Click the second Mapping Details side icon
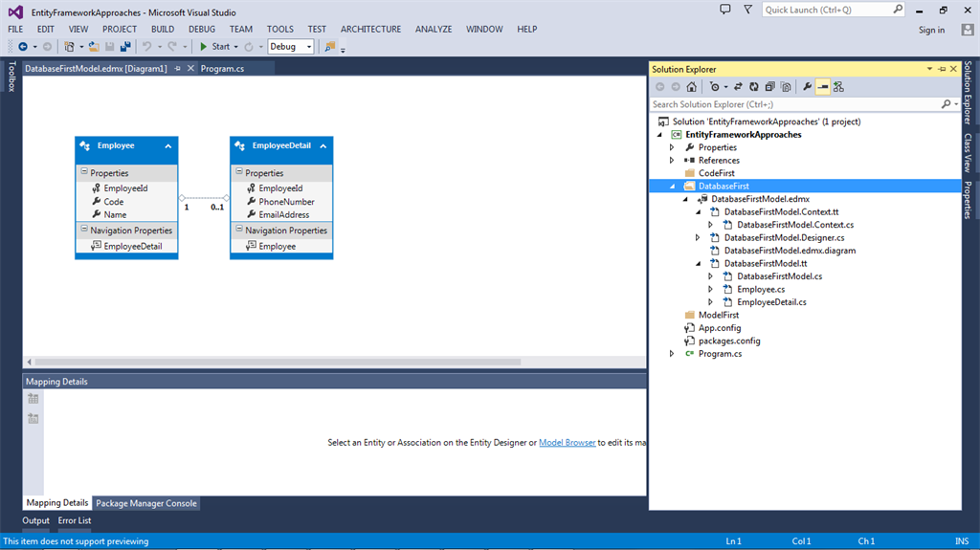 tap(33, 418)
